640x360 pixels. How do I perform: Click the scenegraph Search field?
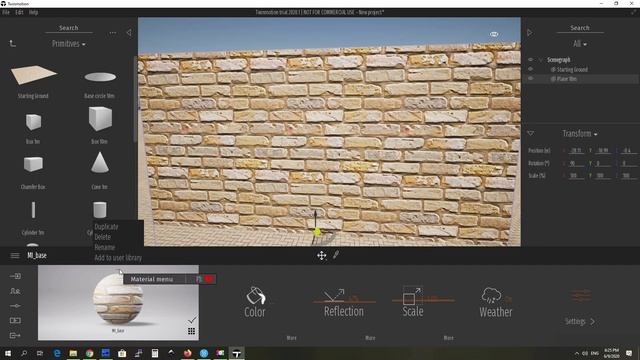580,28
